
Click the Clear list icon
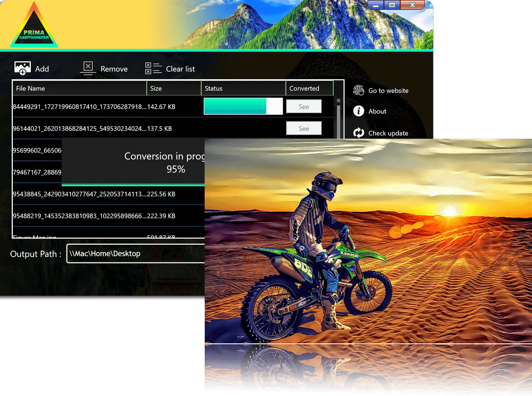153,68
